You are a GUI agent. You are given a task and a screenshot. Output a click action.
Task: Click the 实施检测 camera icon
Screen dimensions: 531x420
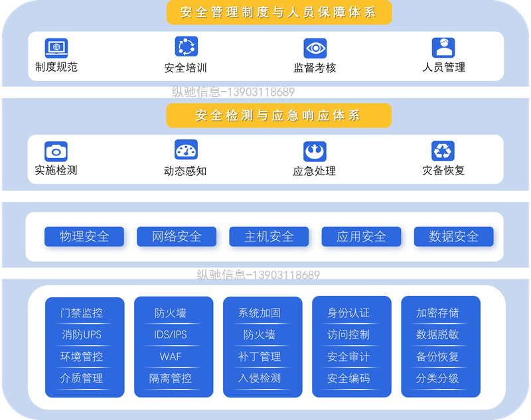point(56,151)
